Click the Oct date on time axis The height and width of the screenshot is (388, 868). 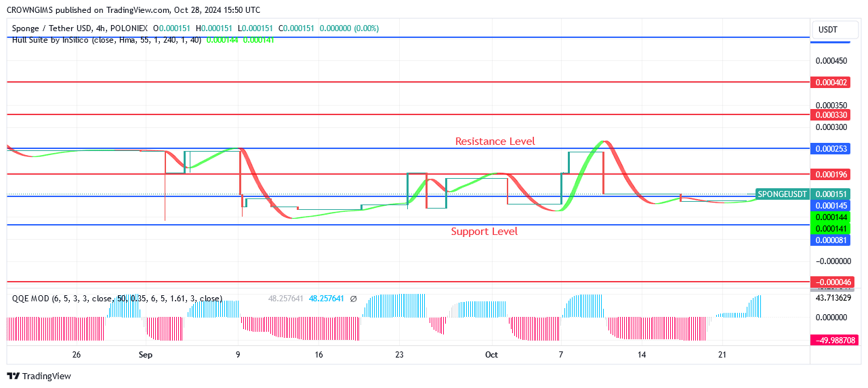click(x=491, y=355)
